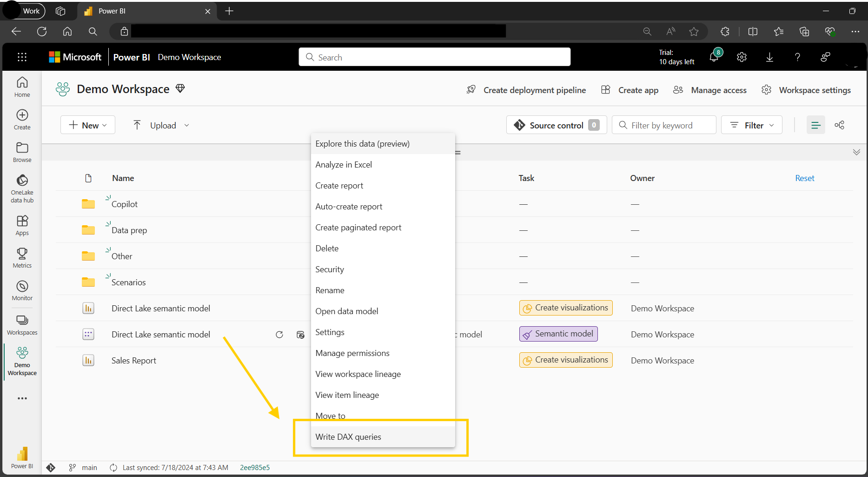Click the Reset link
The width and height of the screenshot is (868, 477).
coord(804,178)
